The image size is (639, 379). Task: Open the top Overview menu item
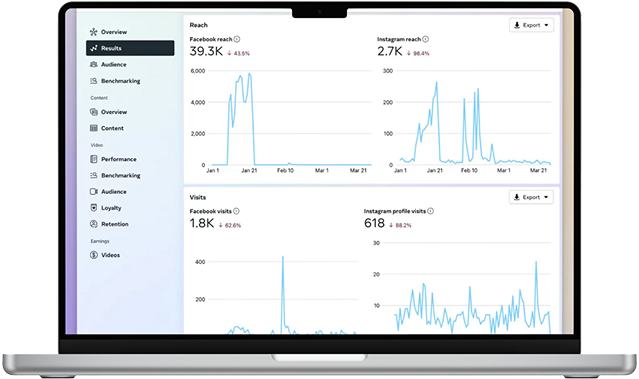(x=130, y=32)
